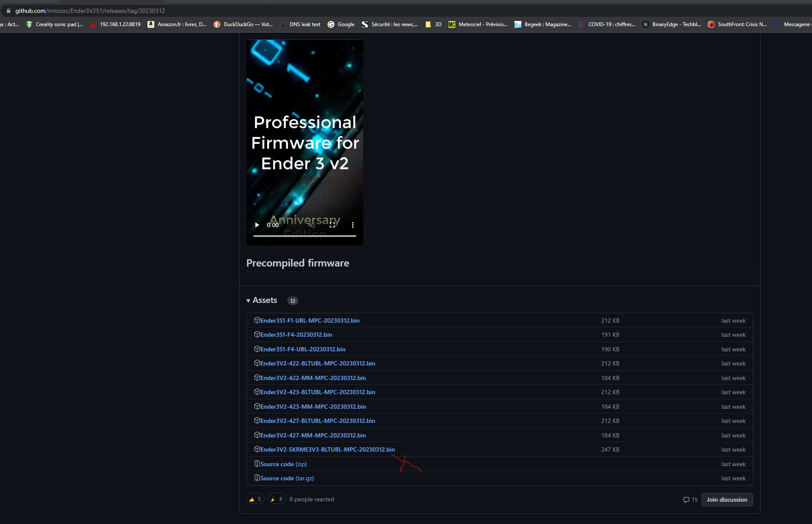This screenshot has height=524, width=812.
Task: Click the browser address bar URL
Action: [x=90, y=11]
